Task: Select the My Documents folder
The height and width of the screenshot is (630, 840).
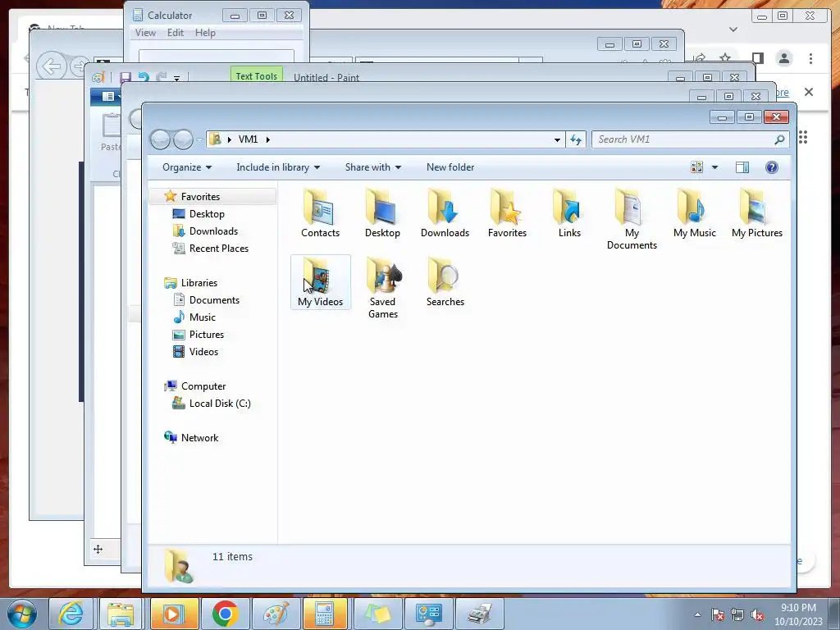Action: tap(632, 218)
